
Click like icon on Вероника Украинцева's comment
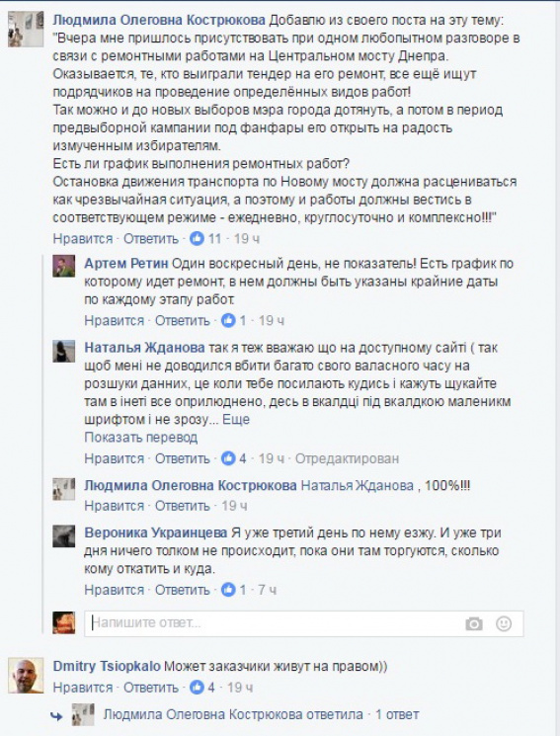[228, 590]
